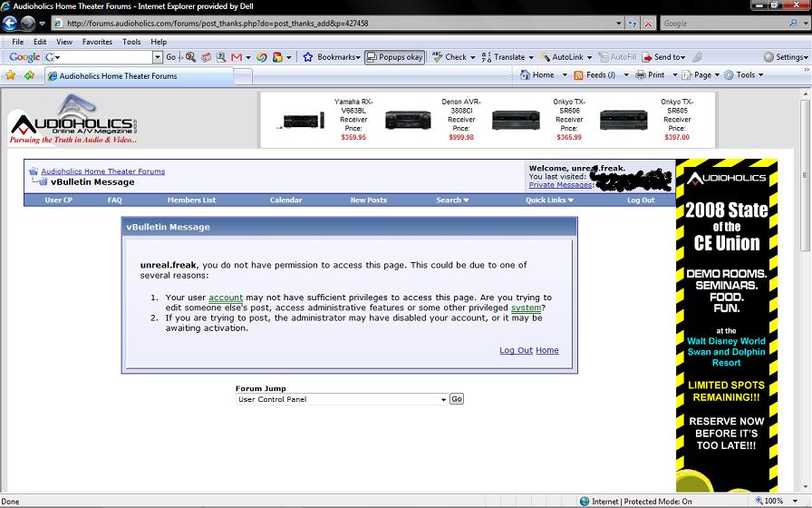Viewport: 812px width, 508px height.
Task: Click the spell Check ABC icon
Action: coord(437,56)
